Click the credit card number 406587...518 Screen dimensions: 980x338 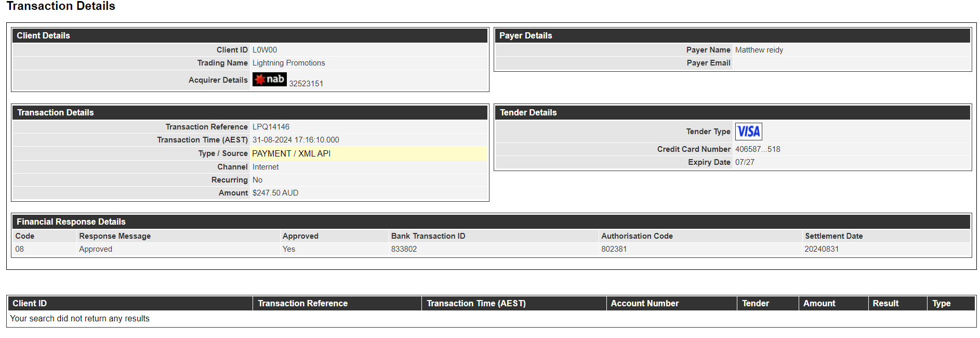[758, 149]
